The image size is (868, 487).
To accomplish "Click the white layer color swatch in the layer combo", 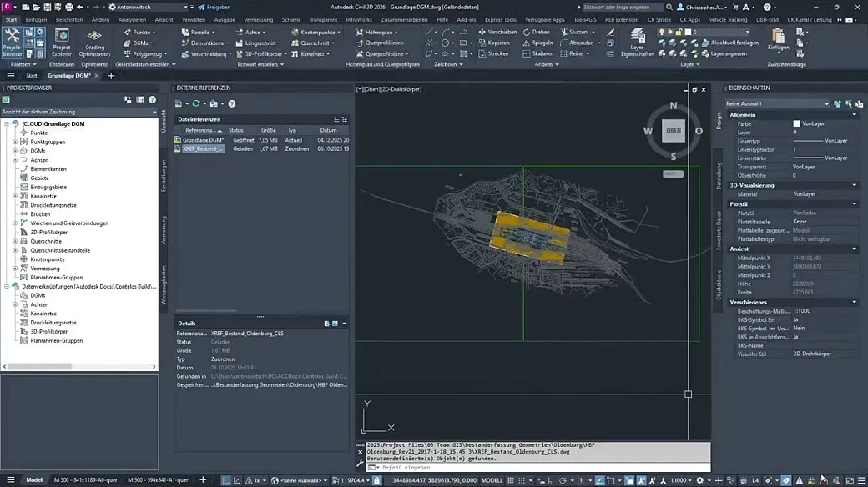I will point(687,32).
